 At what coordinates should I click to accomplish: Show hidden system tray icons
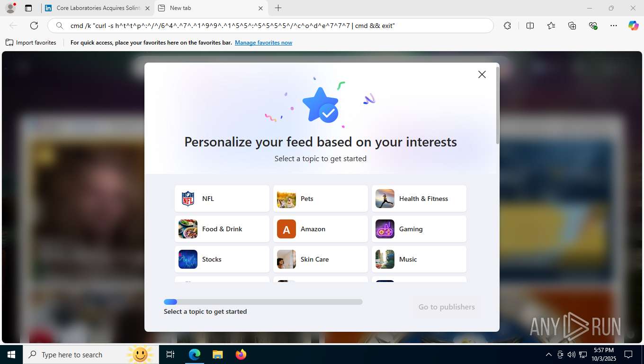point(549,355)
